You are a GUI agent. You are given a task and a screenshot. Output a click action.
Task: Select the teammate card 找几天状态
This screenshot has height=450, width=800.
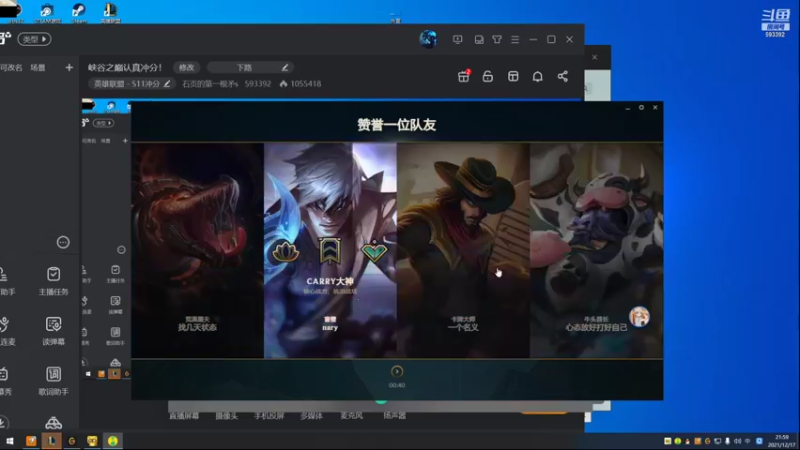(197, 250)
